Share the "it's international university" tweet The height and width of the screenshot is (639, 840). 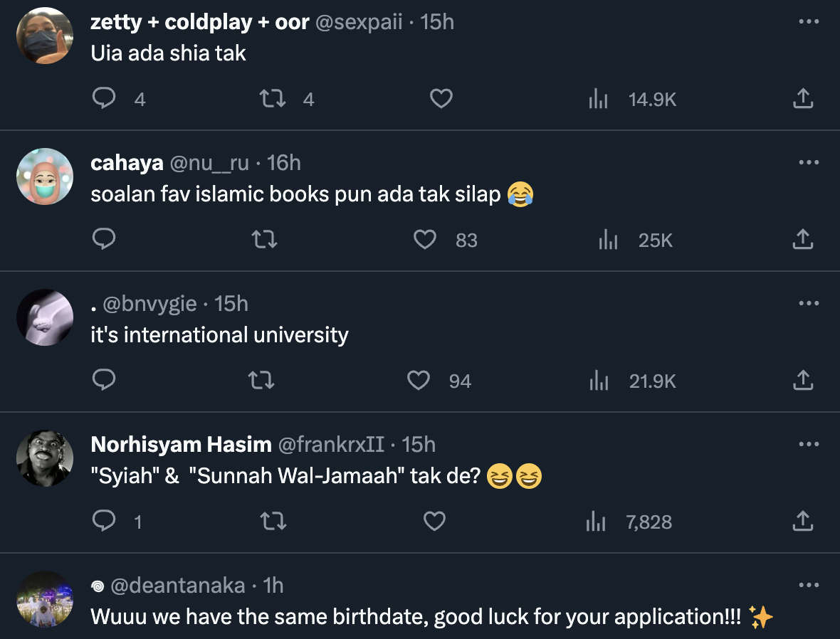click(x=802, y=381)
